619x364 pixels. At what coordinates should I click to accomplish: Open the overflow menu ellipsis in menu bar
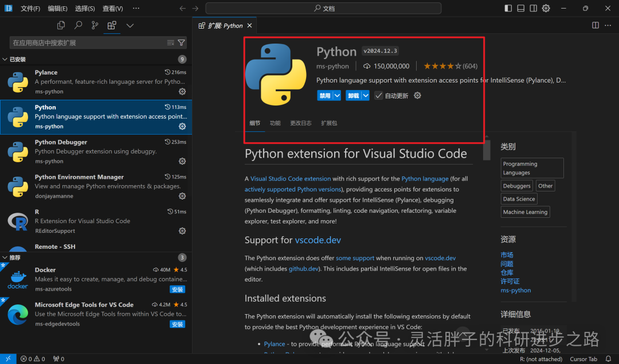(x=136, y=8)
